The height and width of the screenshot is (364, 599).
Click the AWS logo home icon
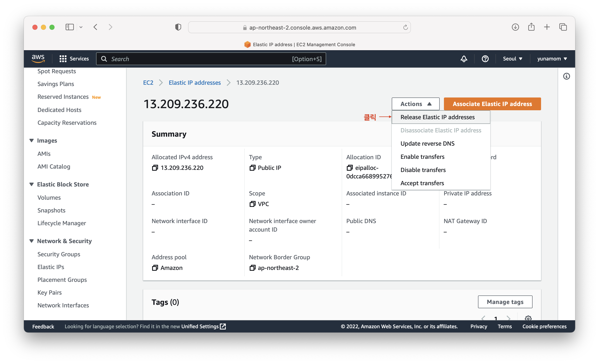pyautogui.click(x=38, y=59)
